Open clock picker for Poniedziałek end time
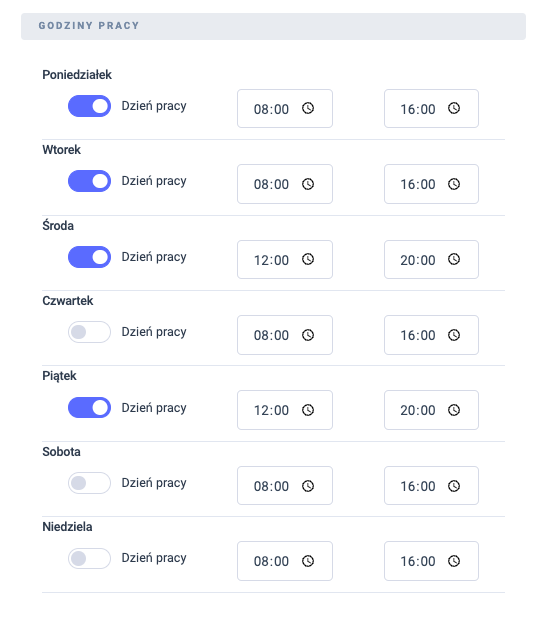The height and width of the screenshot is (622, 546). (x=454, y=108)
